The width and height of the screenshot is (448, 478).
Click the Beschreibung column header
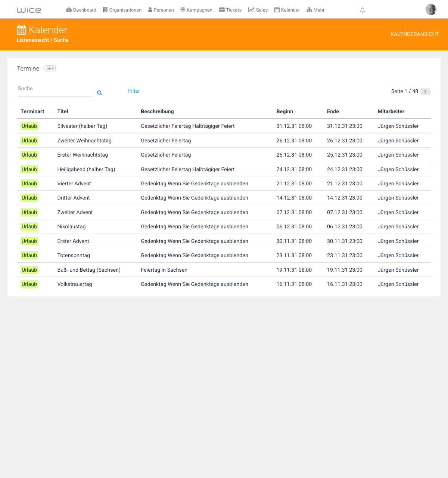(x=157, y=111)
